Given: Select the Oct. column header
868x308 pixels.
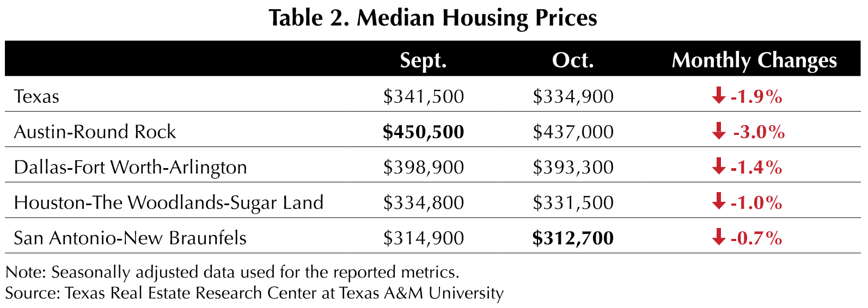Looking at the screenshot, I should tap(573, 60).
